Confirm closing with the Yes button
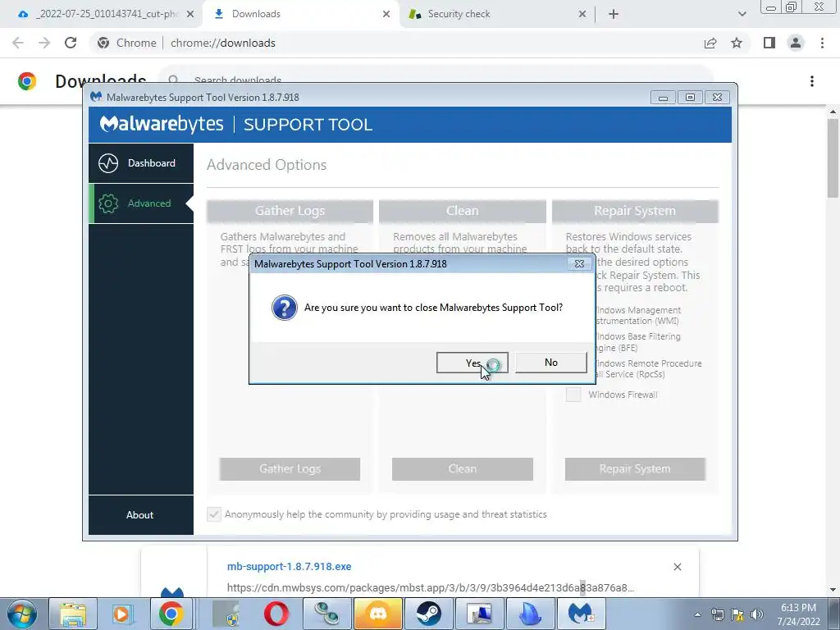840x630 pixels. pos(472,363)
